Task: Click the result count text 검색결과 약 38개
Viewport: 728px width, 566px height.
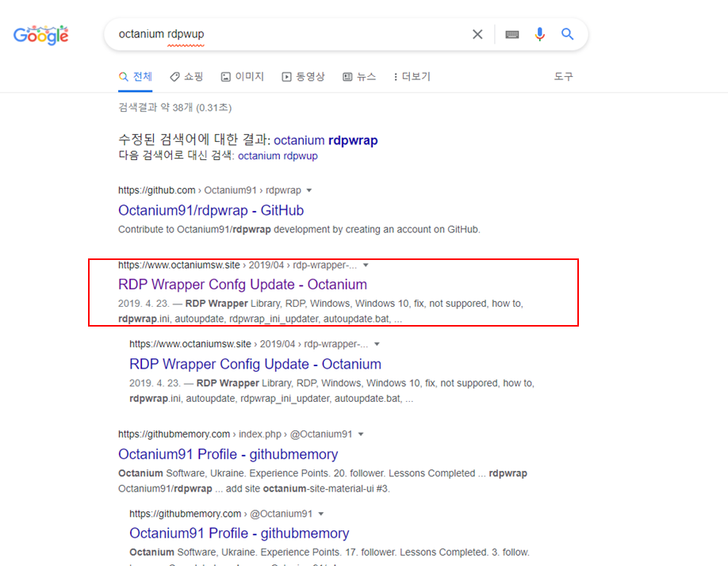Action: pyautogui.click(x=175, y=108)
